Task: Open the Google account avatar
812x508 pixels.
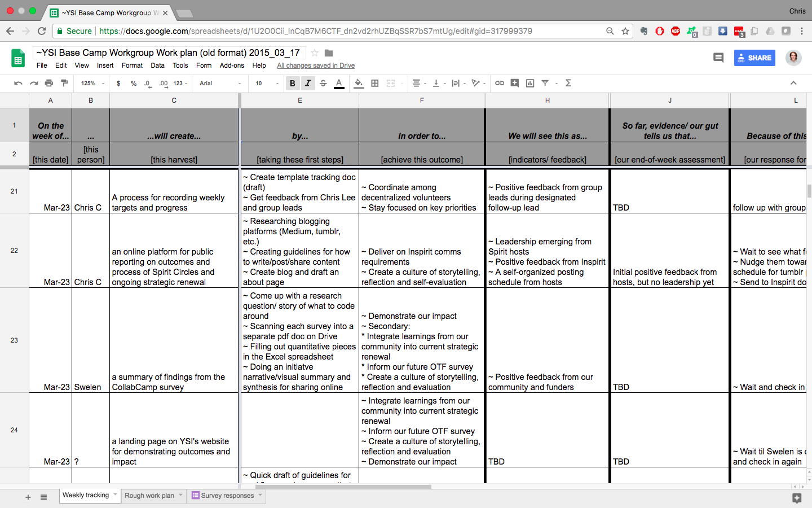Action: click(793, 58)
